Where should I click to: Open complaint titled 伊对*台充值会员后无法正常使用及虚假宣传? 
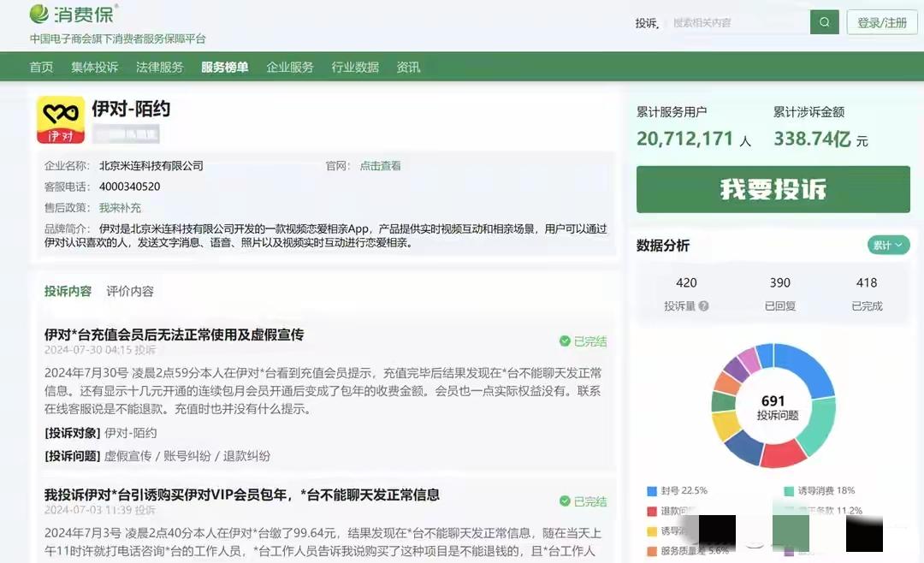coord(174,335)
